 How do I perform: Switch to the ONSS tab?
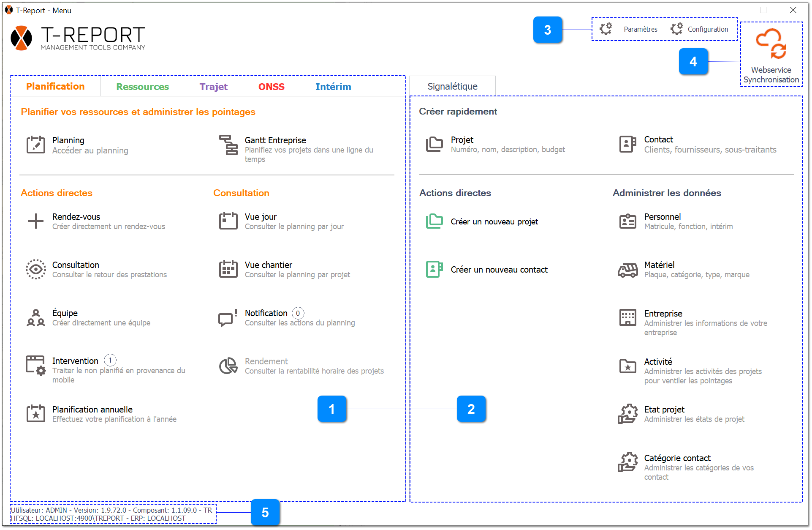pos(271,87)
